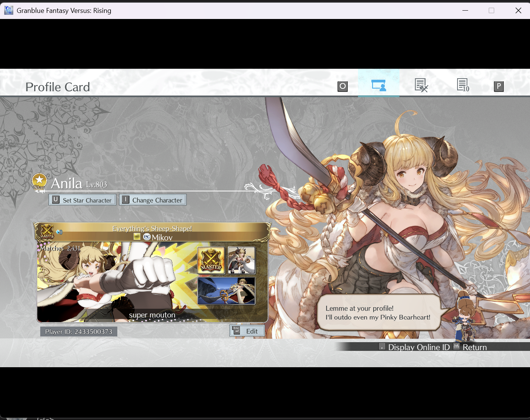Click the Edit button under the card
This screenshot has height=420, width=530.
pyautogui.click(x=247, y=331)
